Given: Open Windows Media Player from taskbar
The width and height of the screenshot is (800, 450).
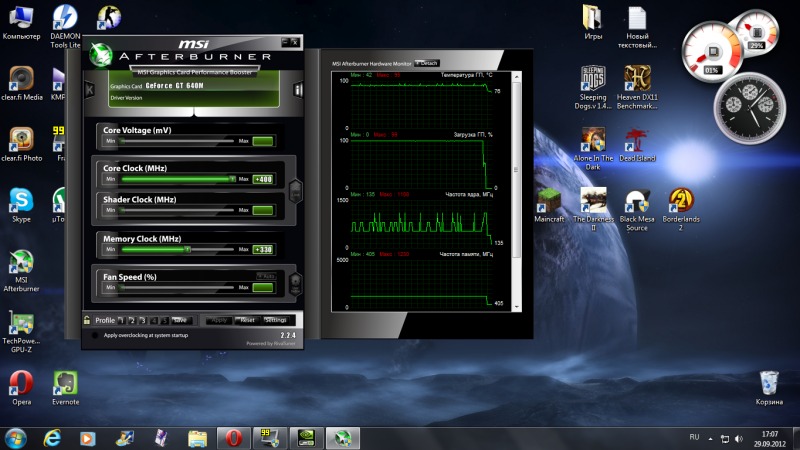Looking at the screenshot, I should [88, 438].
